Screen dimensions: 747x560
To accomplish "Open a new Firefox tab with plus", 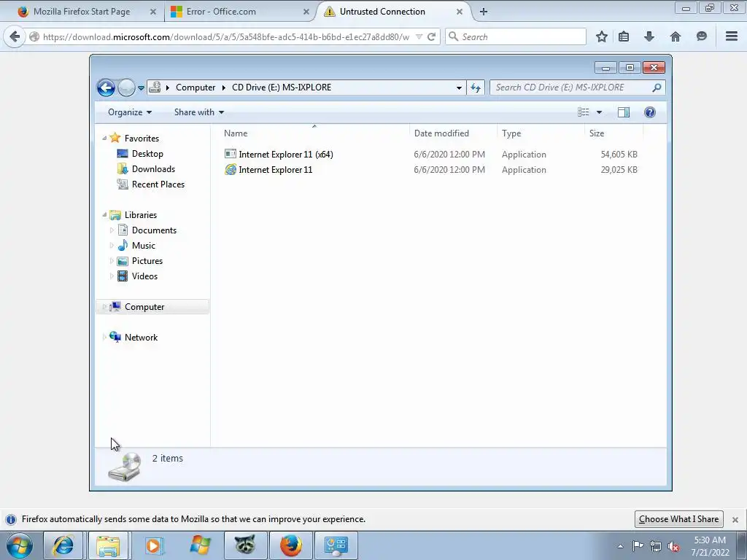I will tap(484, 12).
